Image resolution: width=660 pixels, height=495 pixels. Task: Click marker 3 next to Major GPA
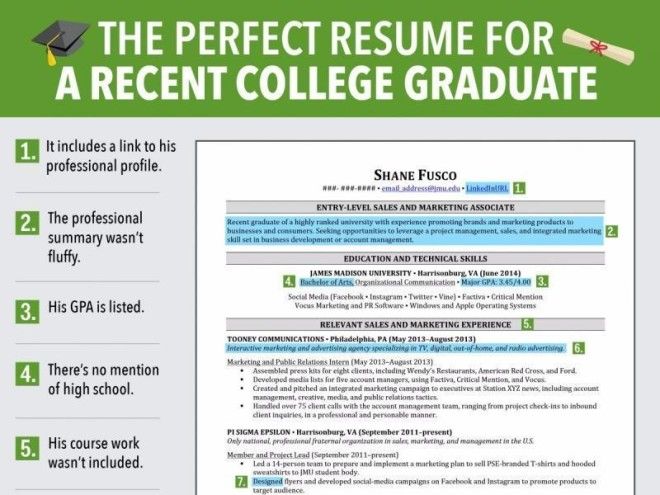[x=543, y=281]
